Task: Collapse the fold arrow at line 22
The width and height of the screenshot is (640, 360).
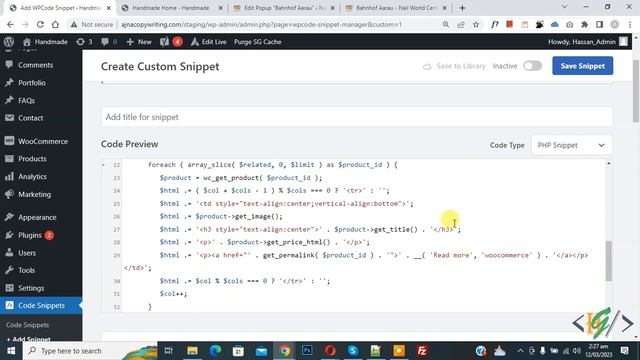Action: (104, 164)
